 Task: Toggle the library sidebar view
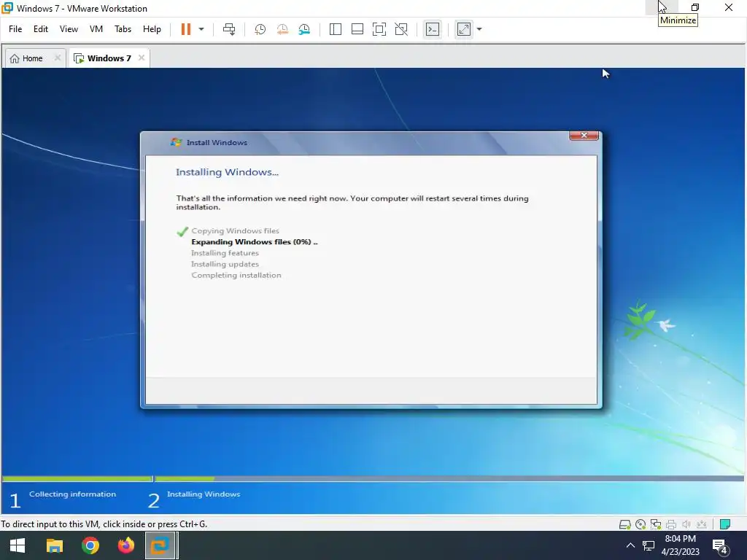point(336,29)
